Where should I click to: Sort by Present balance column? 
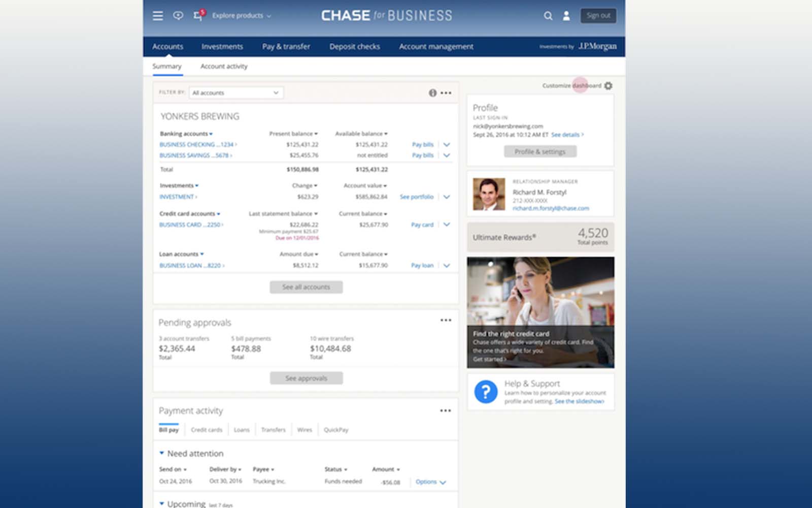pos(293,134)
